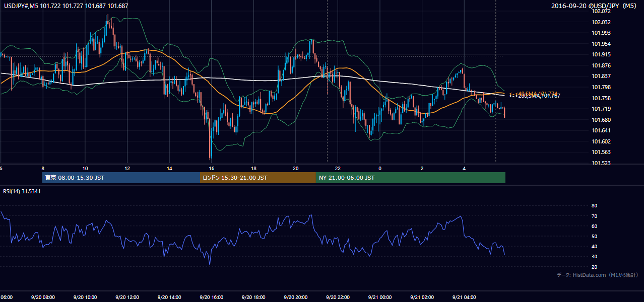Screen dimensions: 644x302
Task: Click the 101.798 price axis label
Action: [601, 87]
